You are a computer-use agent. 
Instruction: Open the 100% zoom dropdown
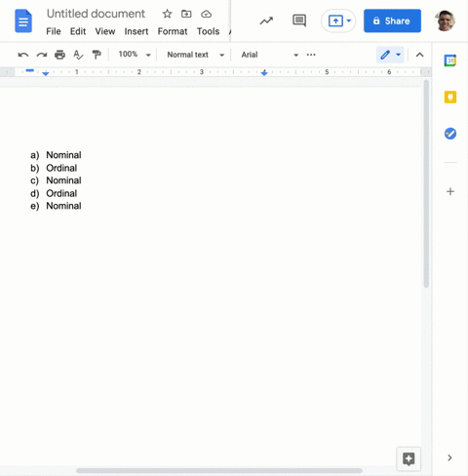coord(135,55)
